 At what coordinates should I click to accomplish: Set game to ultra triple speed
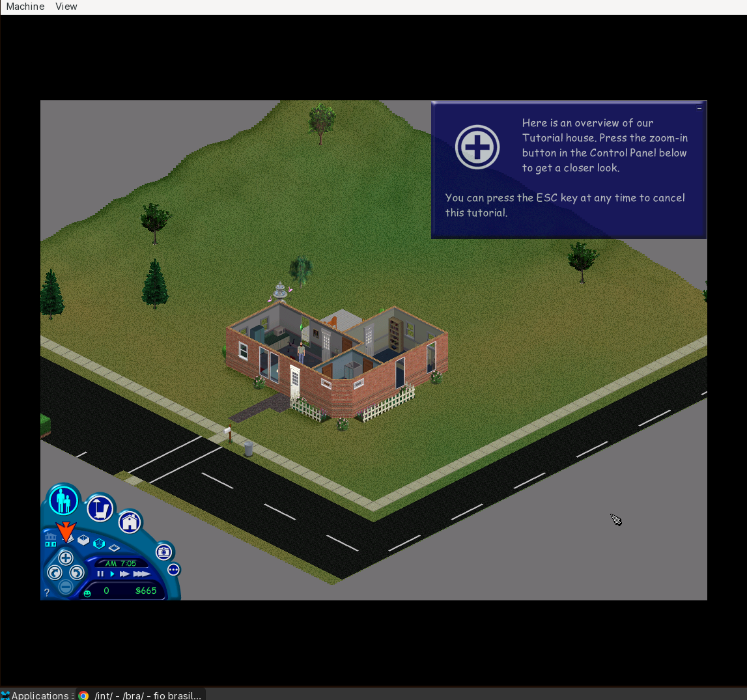[141, 574]
